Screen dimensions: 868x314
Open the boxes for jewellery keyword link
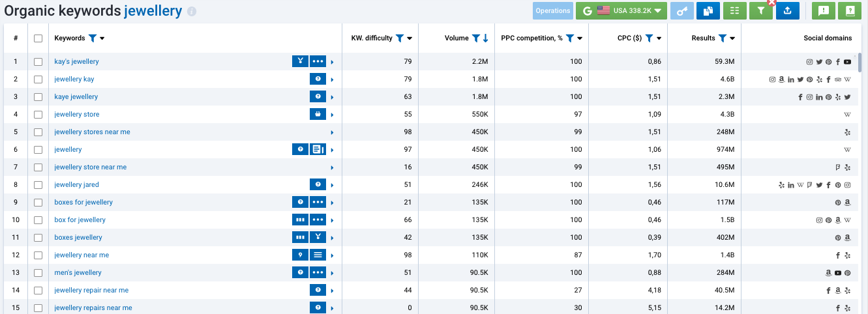coord(83,202)
